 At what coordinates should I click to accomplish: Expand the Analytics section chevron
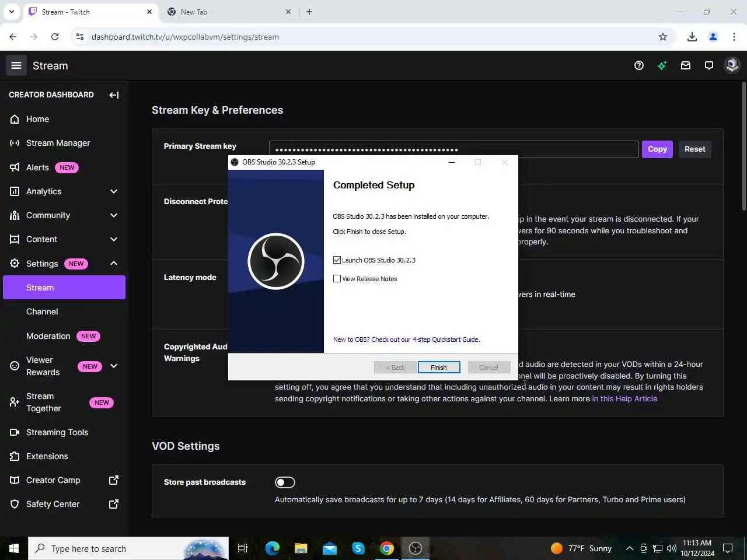[x=114, y=191]
